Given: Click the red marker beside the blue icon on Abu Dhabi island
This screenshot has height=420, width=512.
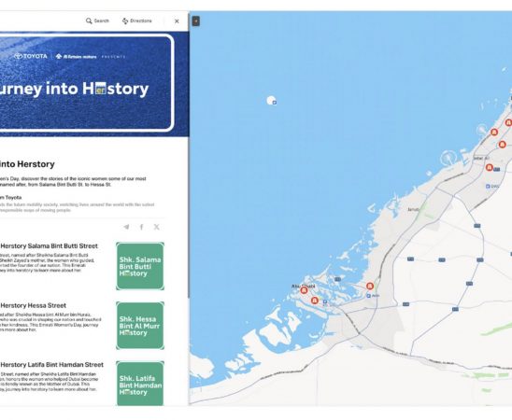Looking at the screenshot, I should coord(315,301).
